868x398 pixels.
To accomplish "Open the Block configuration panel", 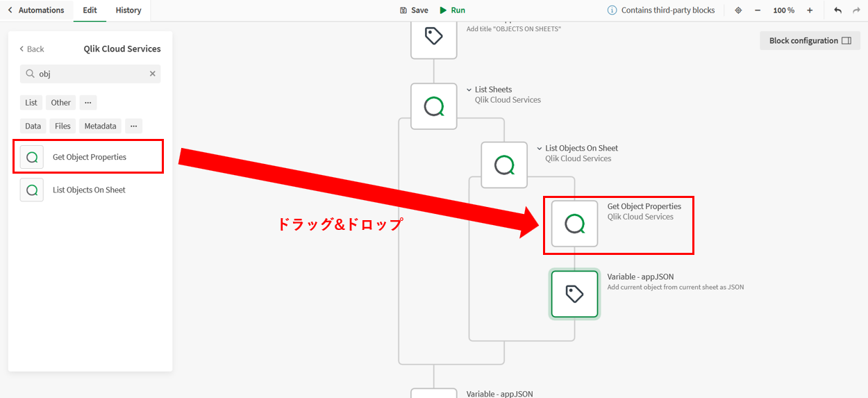I will click(810, 40).
